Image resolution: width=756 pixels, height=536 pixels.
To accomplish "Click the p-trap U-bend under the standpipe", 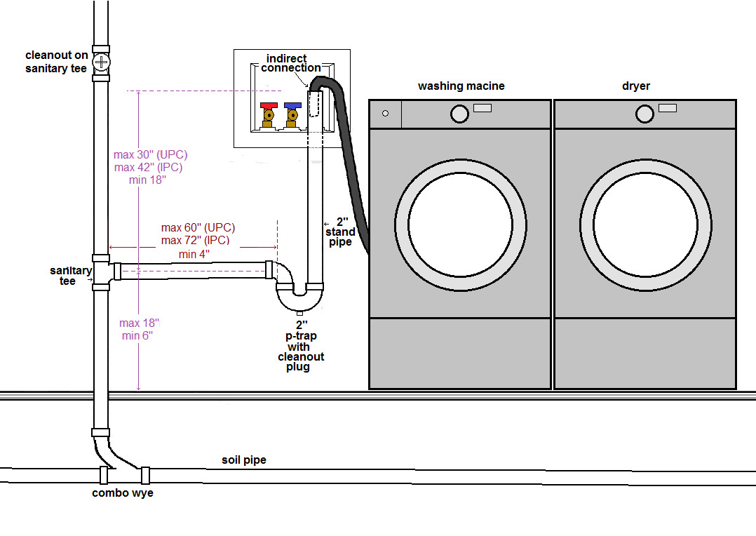I will coord(299,297).
